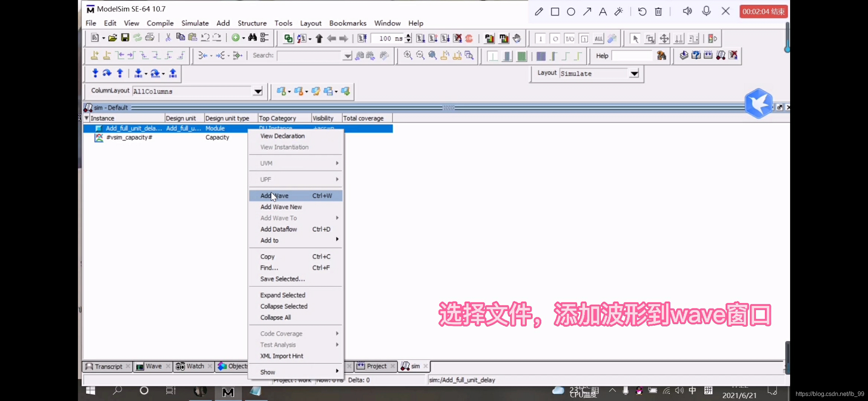This screenshot has height=401, width=868.
Task: Mute the screen recorder audio
Action: (x=687, y=11)
